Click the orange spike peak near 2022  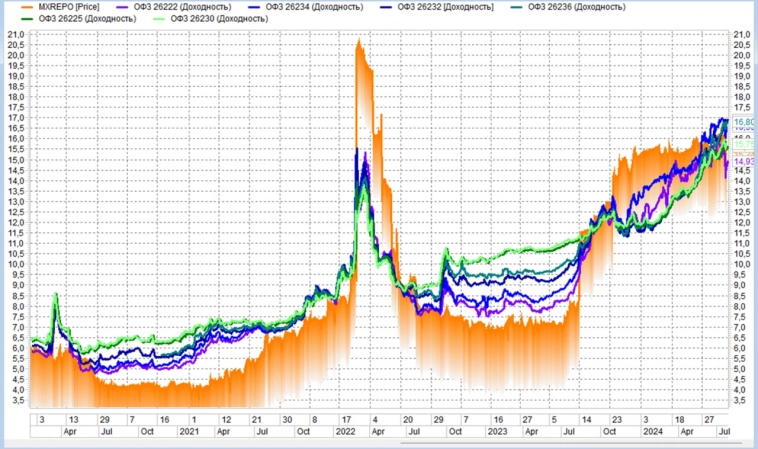point(359,43)
